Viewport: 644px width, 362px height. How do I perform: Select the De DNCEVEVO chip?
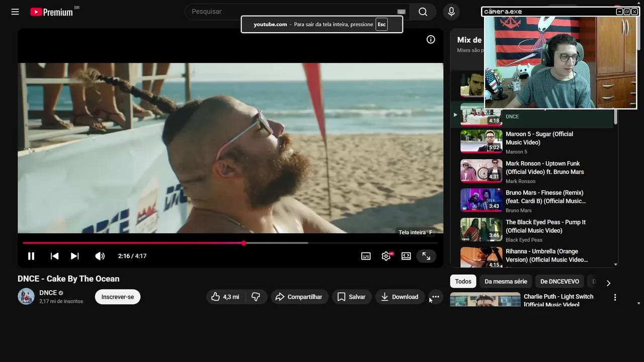[x=559, y=282]
